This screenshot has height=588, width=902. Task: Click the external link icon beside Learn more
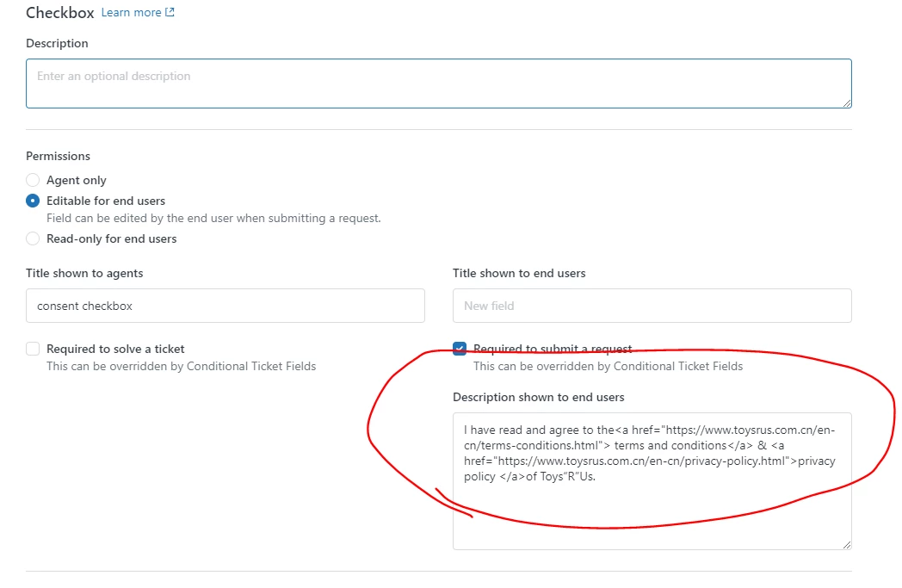click(x=170, y=12)
